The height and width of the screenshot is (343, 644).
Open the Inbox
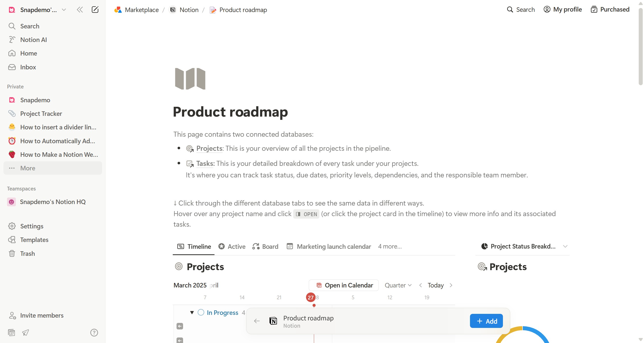click(x=53, y=67)
